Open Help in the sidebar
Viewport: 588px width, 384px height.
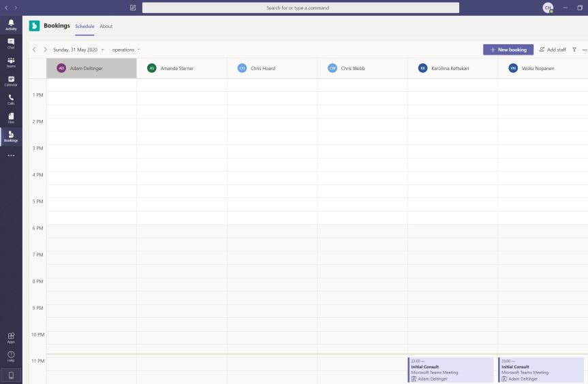(x=11, y=356)
